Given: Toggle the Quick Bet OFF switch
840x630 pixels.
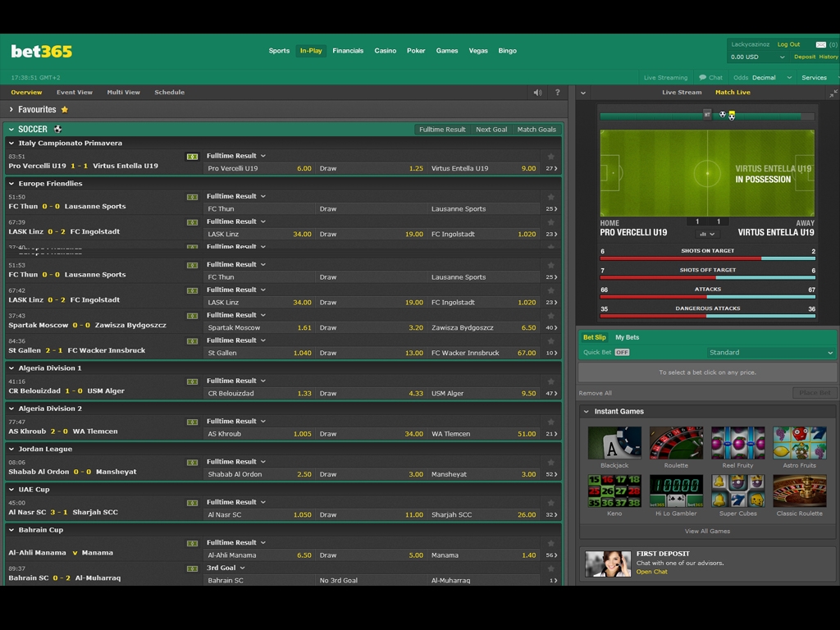Looking at the screenshot, I should [622, 353].
